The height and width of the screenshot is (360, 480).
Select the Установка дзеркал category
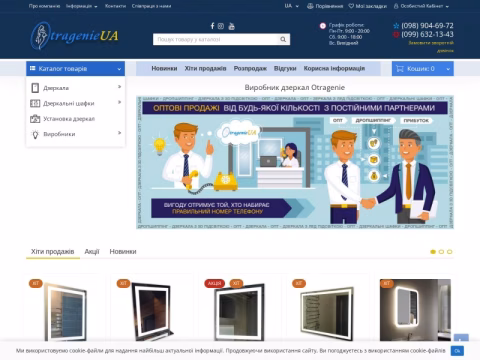(69, 119)
